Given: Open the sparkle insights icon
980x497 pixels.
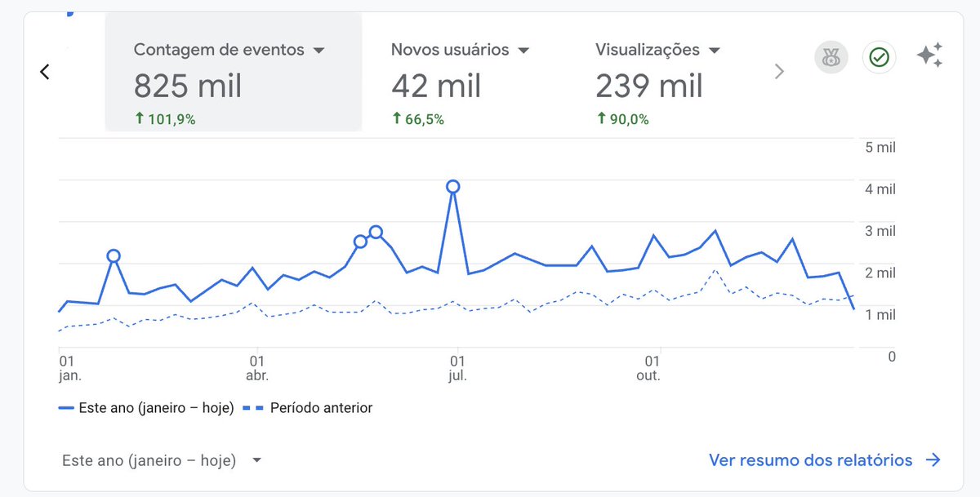Looking at the screenshot, I should point(929,56).
